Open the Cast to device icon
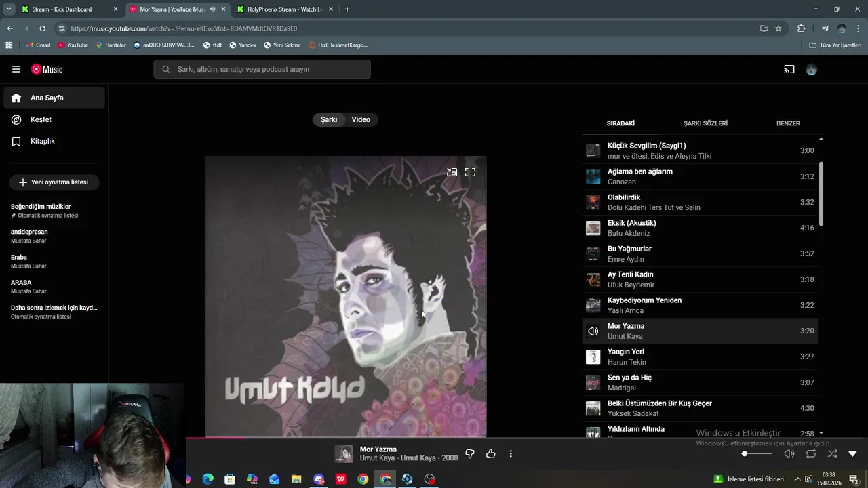 coord(789,69)
